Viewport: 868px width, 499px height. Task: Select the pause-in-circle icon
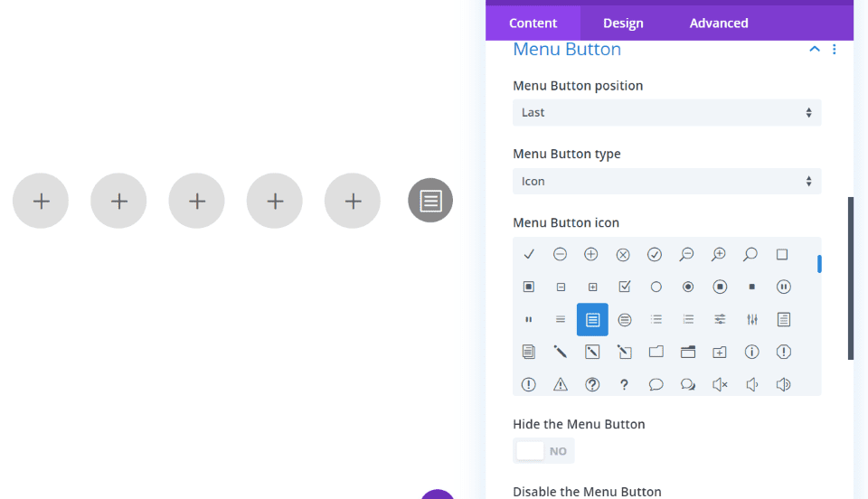pyautogui.click(x=784, y=287)
